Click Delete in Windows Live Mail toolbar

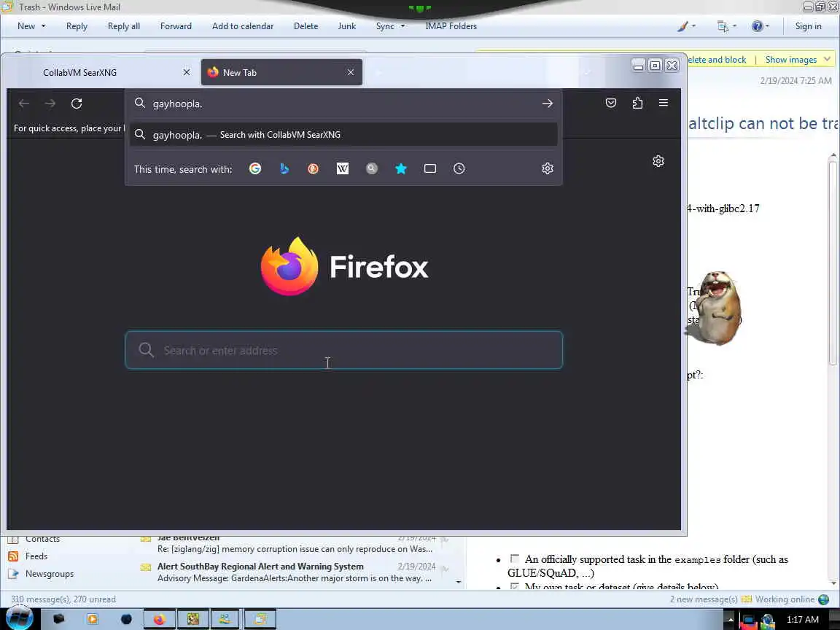point(306,26)
